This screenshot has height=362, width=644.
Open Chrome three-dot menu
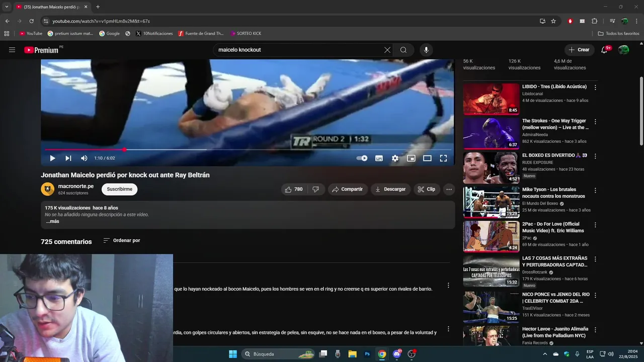click(637, 21)
